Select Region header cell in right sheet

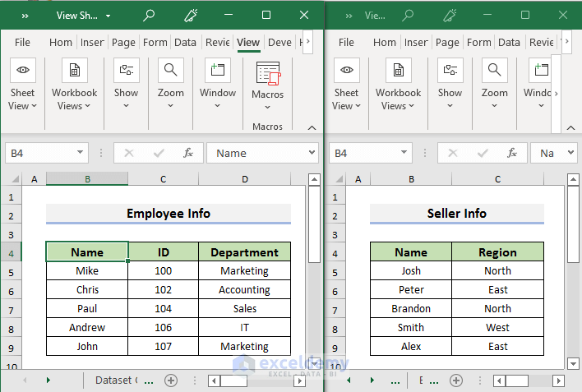[x=498, y=252]
